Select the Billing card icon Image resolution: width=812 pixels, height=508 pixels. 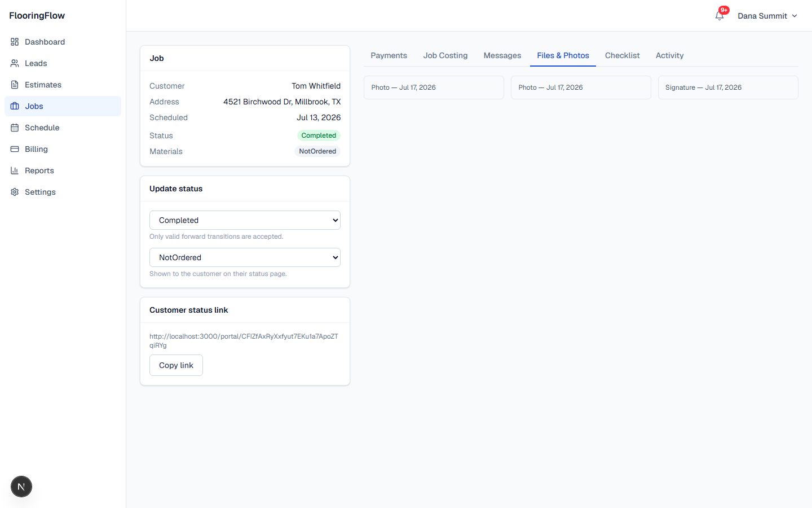click(15, 149)
